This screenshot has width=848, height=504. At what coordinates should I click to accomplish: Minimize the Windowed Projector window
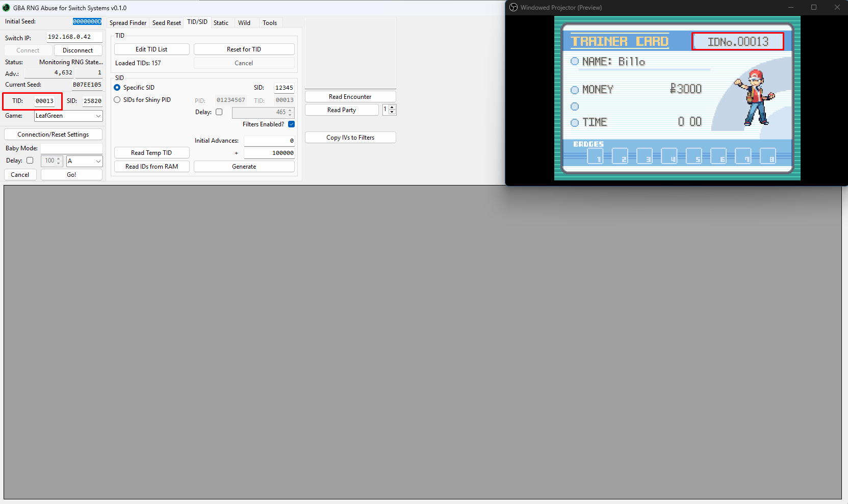[x=791, y=7]
